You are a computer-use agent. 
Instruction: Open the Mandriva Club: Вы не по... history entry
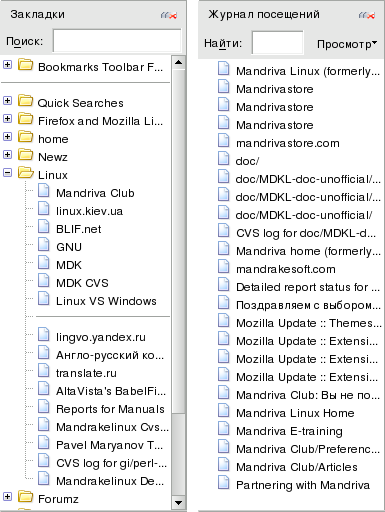pyautogui.click(x=308, y=395)
